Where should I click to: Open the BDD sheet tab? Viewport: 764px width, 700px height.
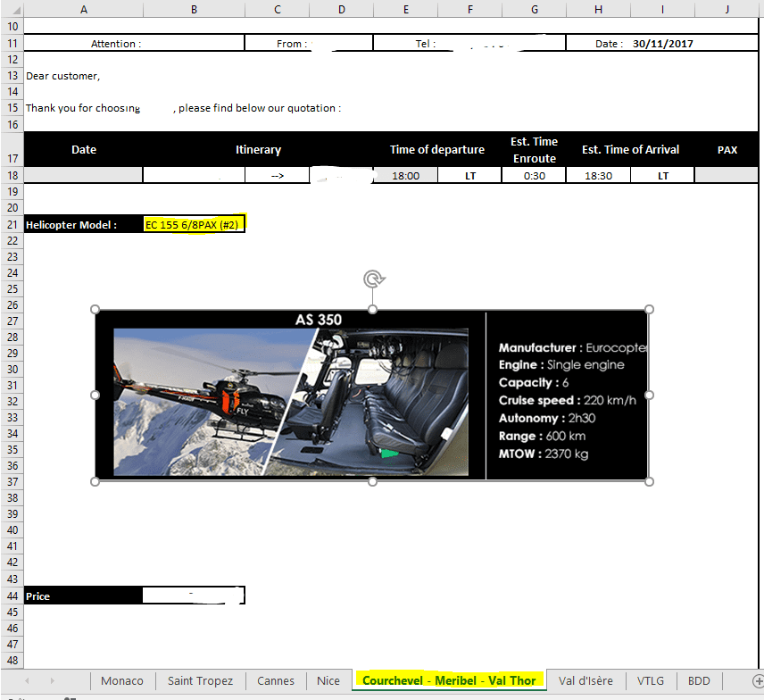point(700,681)
